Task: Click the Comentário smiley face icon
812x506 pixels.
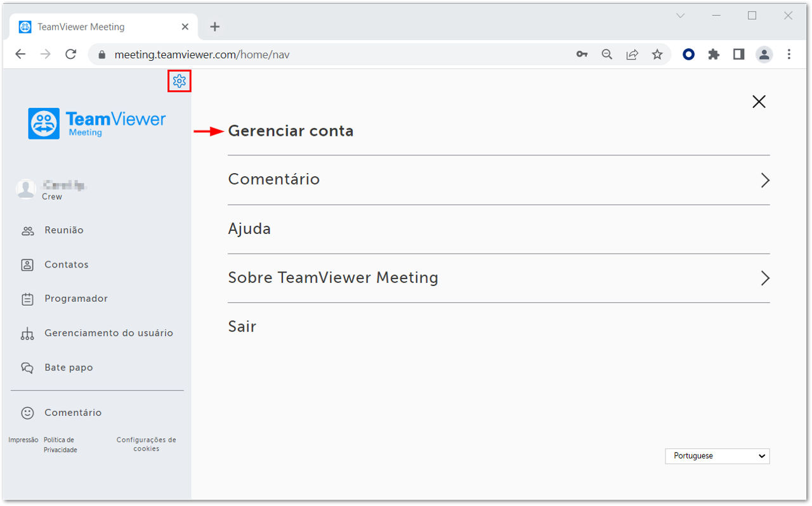Action: 27,413
